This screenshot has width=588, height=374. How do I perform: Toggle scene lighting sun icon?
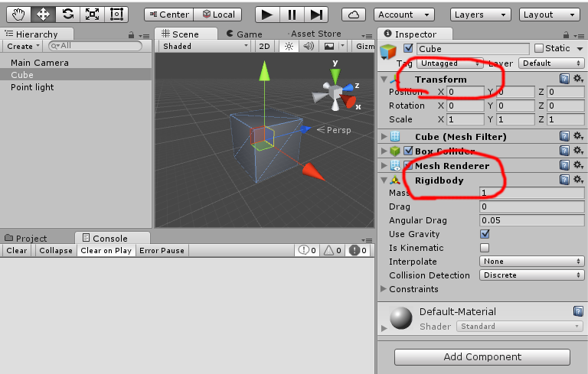click(289, 46)
